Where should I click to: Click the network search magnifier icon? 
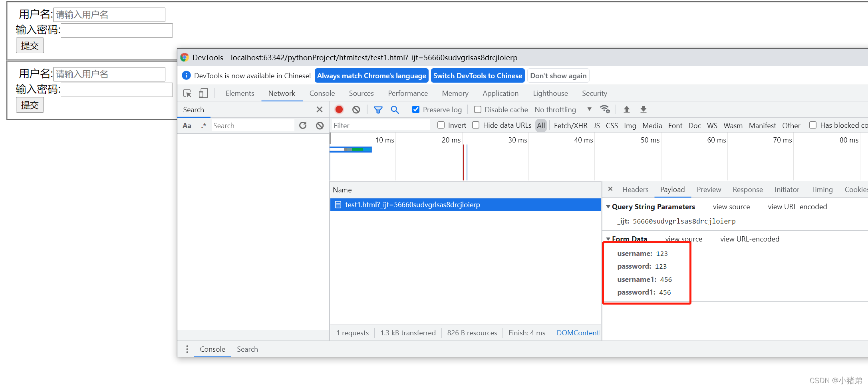tap(395, 109)
